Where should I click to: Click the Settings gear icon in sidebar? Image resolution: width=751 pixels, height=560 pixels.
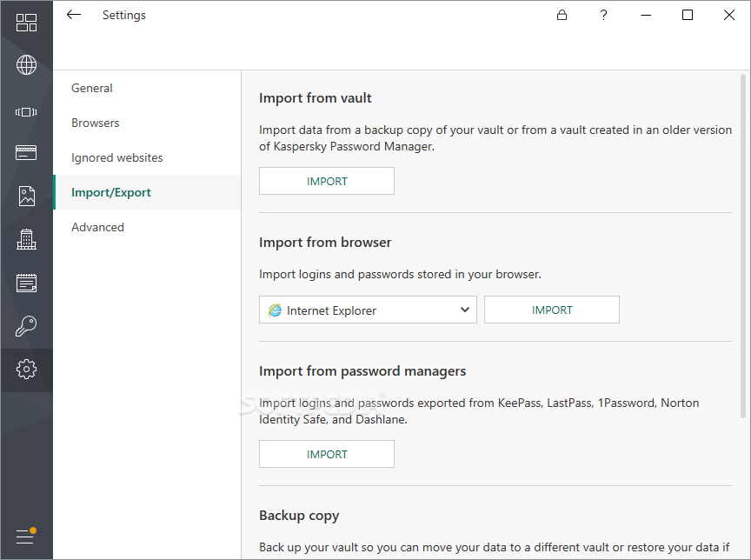pyautogui.click(x=26, y=370)
